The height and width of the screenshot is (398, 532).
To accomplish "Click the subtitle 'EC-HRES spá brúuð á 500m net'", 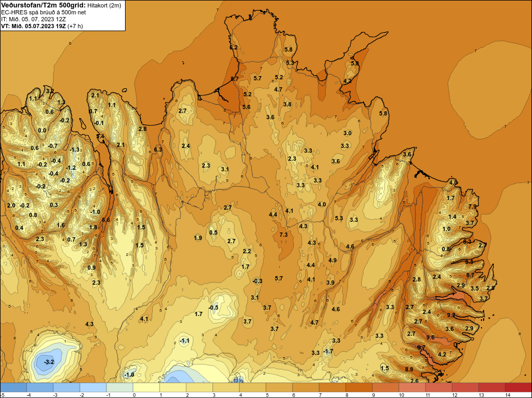I will click(44, 12).
